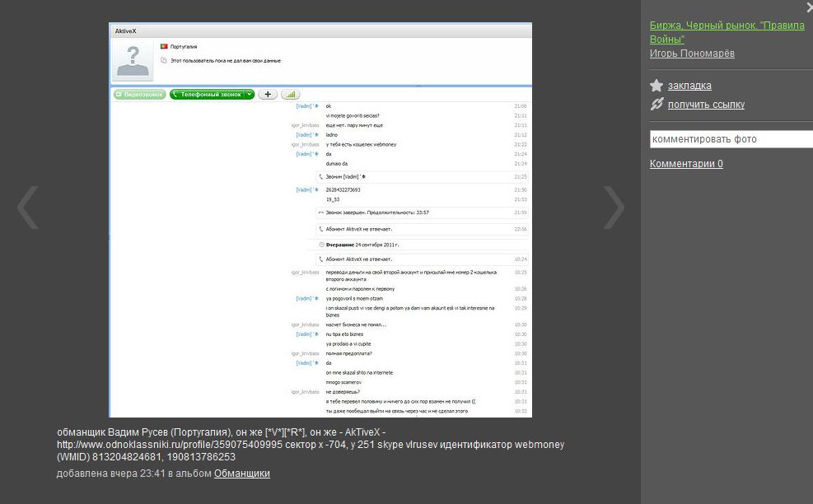Click message 'nu tipa eto biznes'
The width and height of the screenshot is (813, 504).
pos(344,334)
